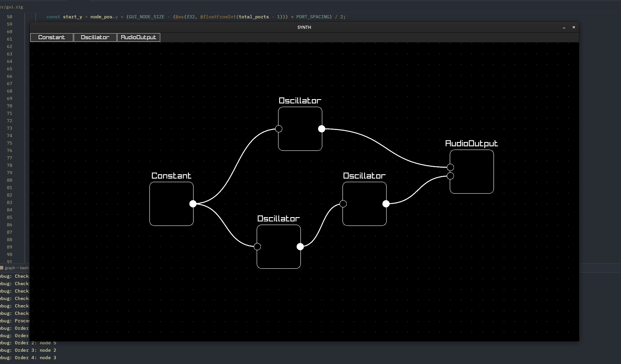Viewport: 621px width, 364px height.
Task: Click terminal line 'Order 3: node 2'
Action: click(x=28, y=350)
